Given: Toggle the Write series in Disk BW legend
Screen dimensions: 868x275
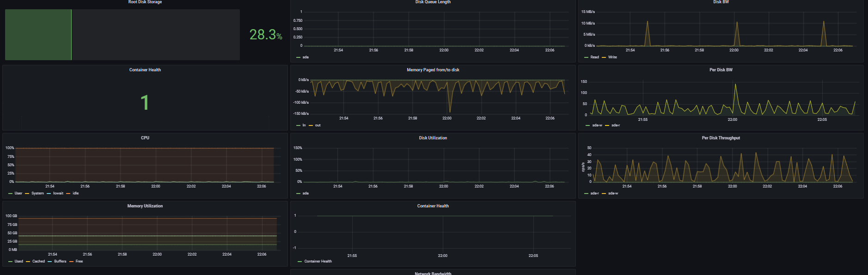Looking at the screenshot, I should coord(612,57).
